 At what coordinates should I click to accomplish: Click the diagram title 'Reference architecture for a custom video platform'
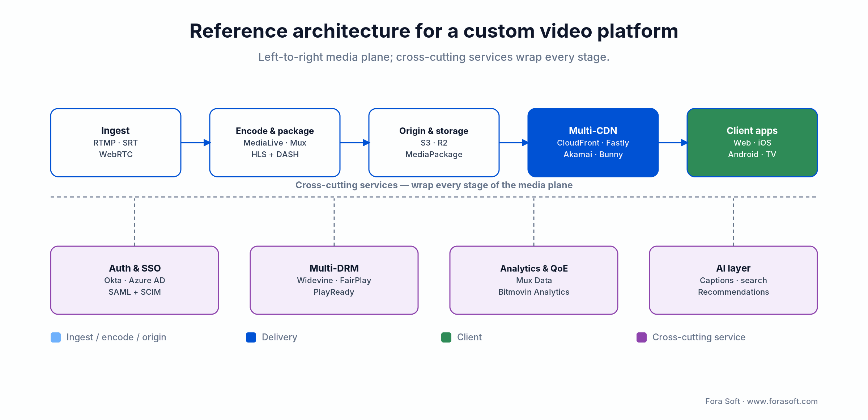pyautogui.click(x=434, y=31)
